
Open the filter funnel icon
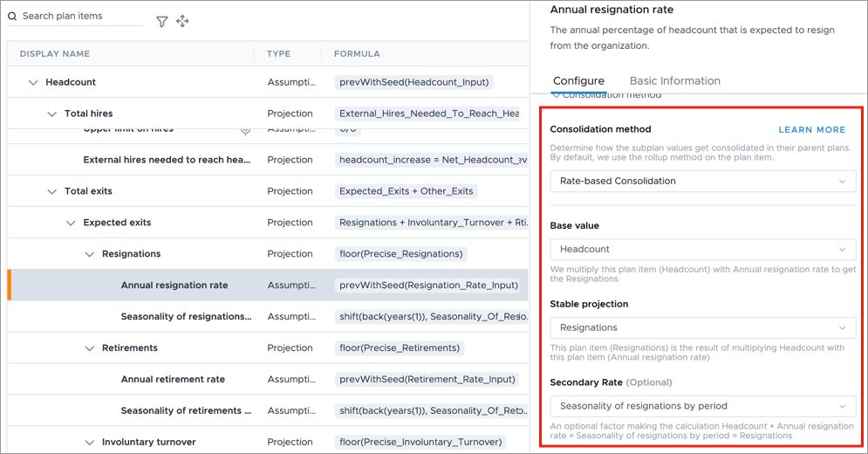tap(162, 22)
